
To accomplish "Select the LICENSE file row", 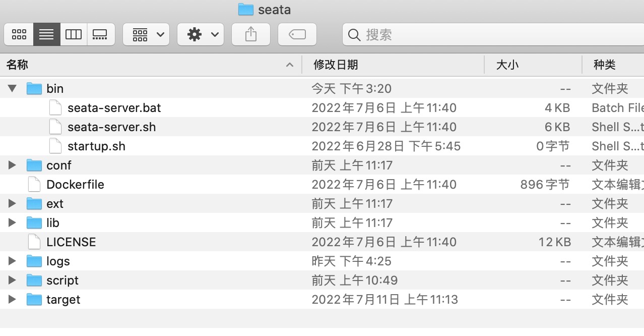I will [322, 242].
